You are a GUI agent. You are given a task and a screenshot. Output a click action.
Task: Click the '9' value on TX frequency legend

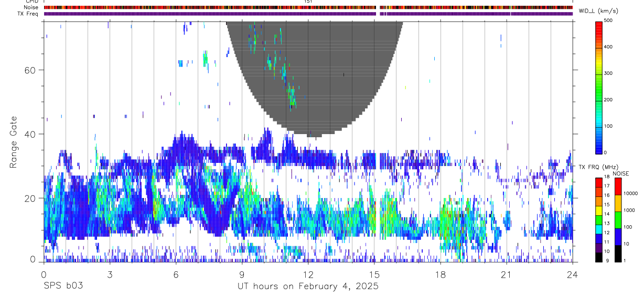606,260
